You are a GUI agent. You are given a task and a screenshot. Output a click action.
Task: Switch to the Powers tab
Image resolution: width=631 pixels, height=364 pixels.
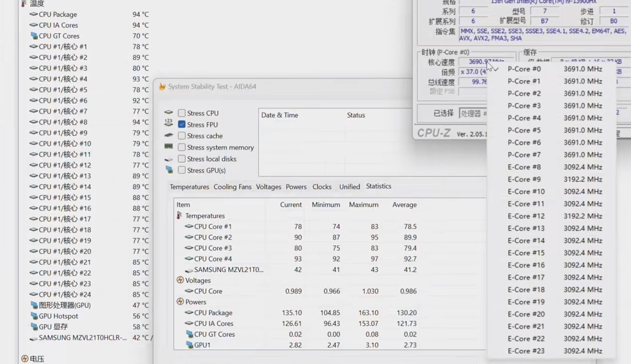[296, 187]
